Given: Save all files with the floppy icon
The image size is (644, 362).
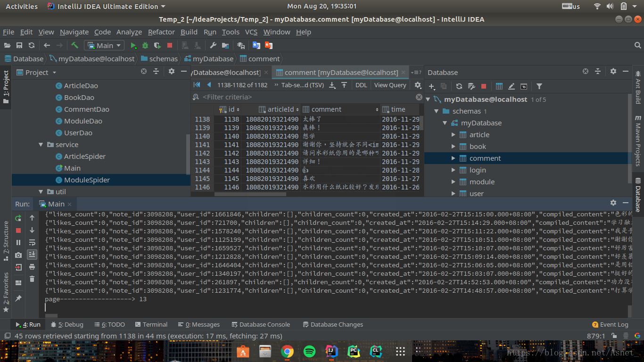Looking at the screenshot, I should tap(19, 45).
